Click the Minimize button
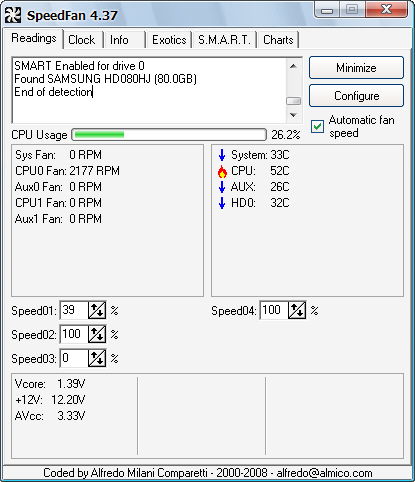415x482 pixels. pyautogui.click(x=356, y=68)
